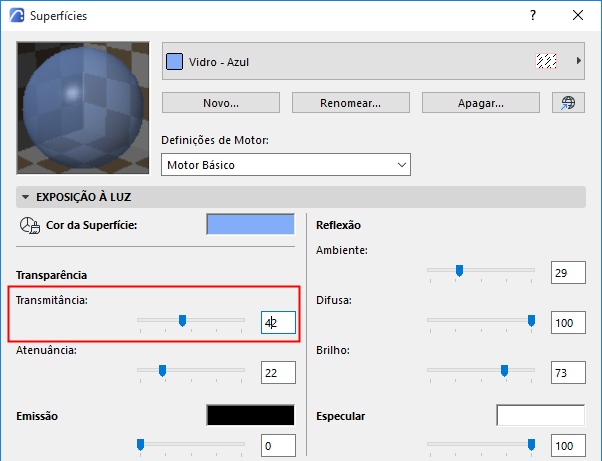This screenshot has width=602, height=461.
Task: Click the Definições de Motor label
Action: pos(215,140)
